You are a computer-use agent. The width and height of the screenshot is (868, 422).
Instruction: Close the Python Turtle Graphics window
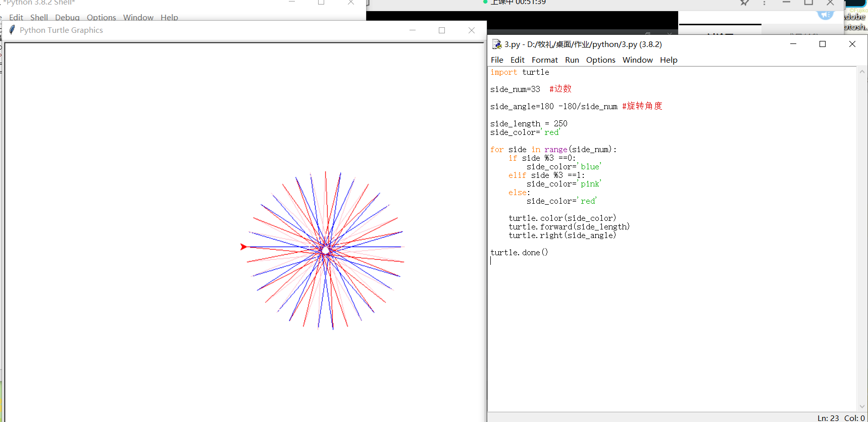coord(472,30)
